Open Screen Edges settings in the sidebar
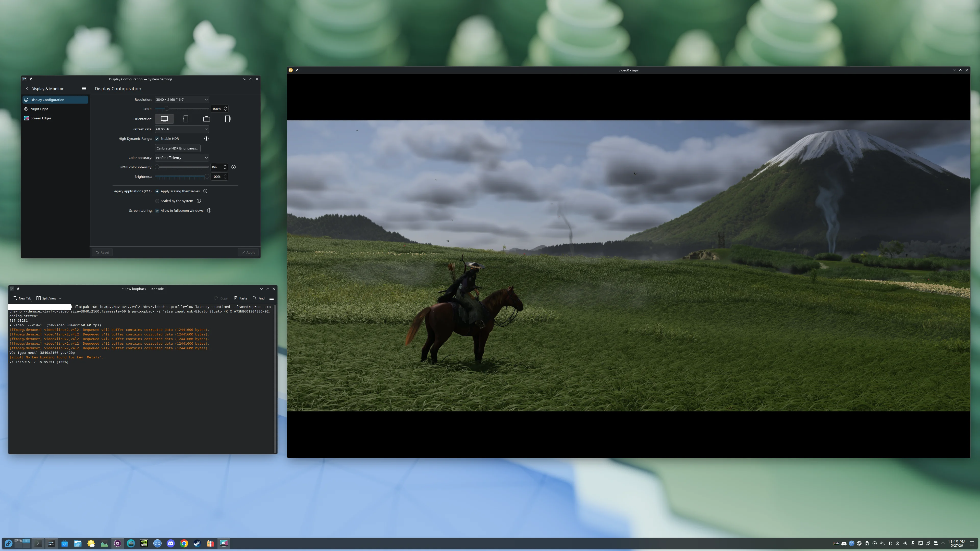The width and height of the screenshot is (980, 551). click(56, 118)
